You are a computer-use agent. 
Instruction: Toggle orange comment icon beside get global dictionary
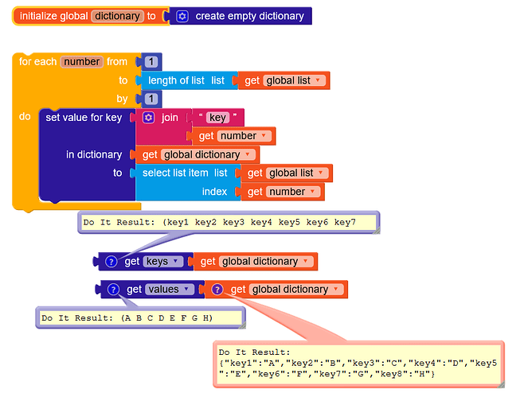point(217,290)
